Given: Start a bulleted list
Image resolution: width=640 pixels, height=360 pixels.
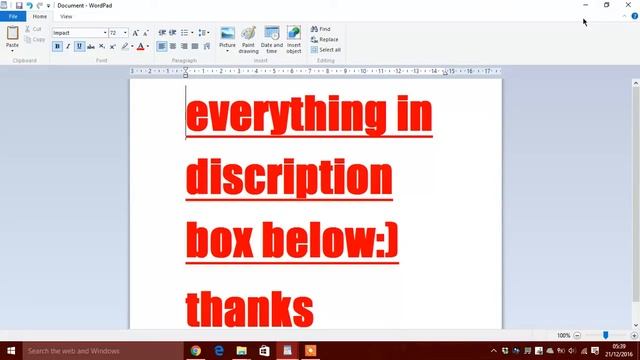Looking at the screenshot, I should (x=184, y=33).
